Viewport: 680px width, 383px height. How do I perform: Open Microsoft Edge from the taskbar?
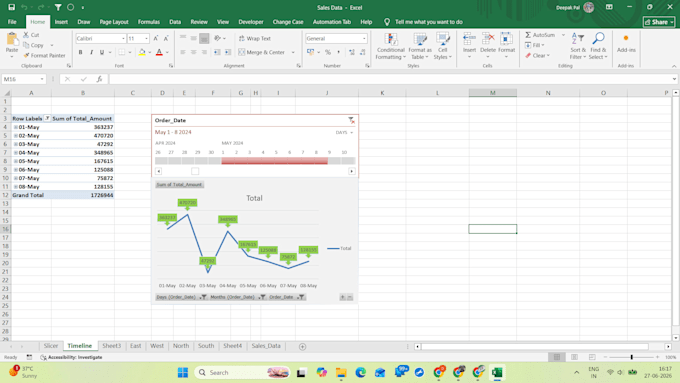(360, 372)
